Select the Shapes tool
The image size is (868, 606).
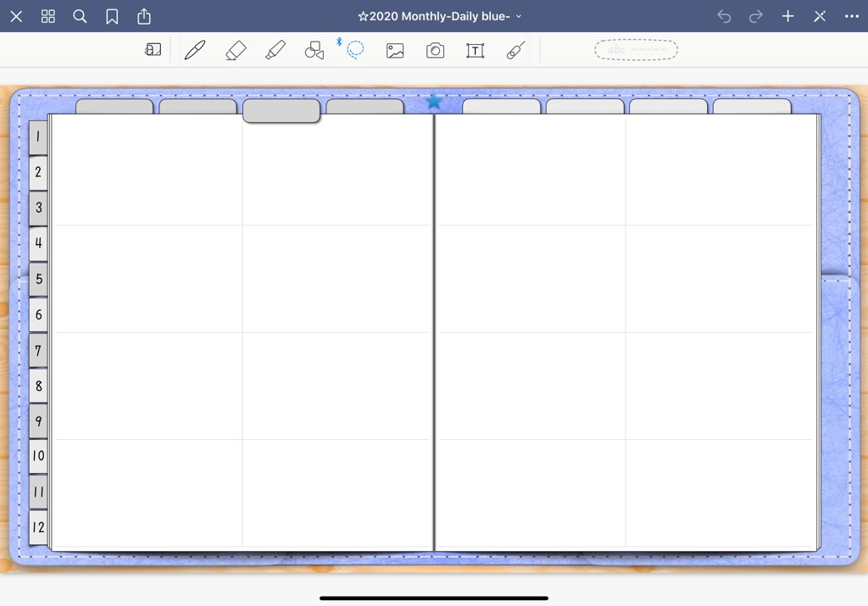[314, 50]
